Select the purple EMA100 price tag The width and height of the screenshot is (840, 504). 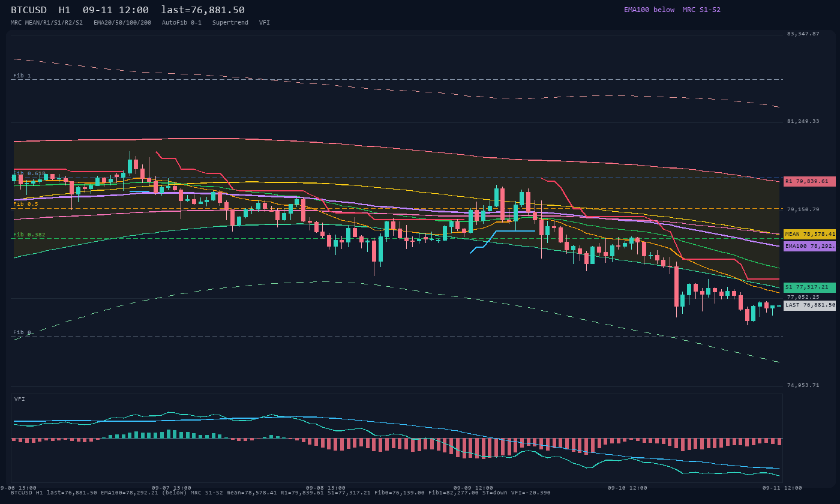809,246
